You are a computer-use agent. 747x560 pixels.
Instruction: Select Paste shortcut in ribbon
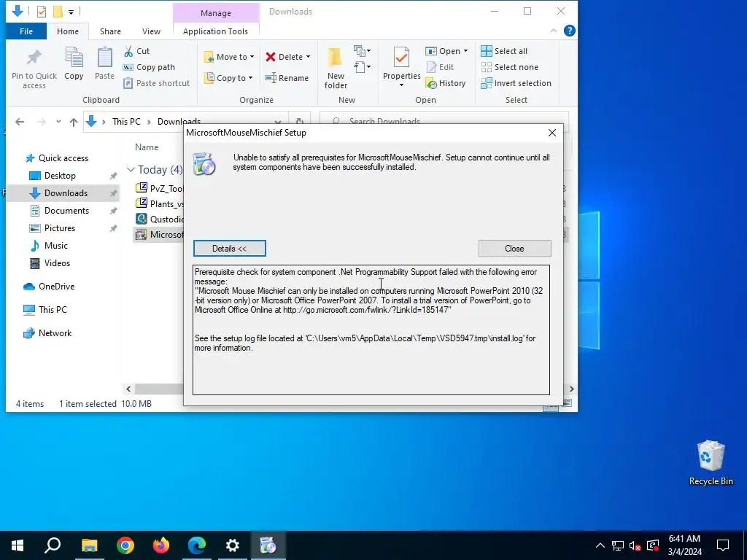(x=156, y=83)
